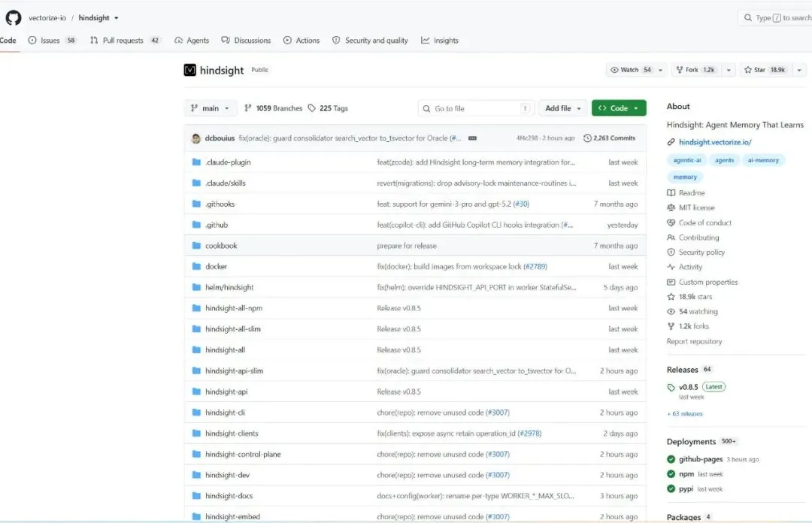The image size is (812, 523).
Task: Show the + 63 releases link
Action: tap(685, 414)
